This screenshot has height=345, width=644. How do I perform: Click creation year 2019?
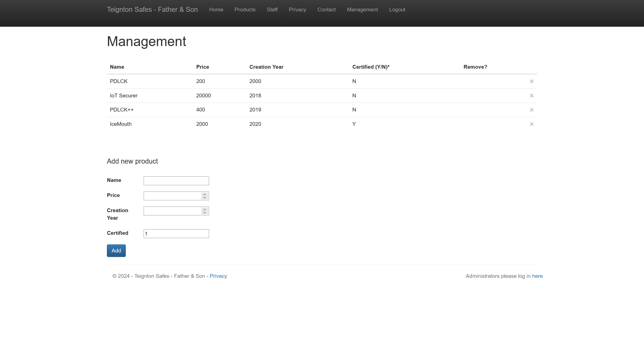(x=255, y=110)
